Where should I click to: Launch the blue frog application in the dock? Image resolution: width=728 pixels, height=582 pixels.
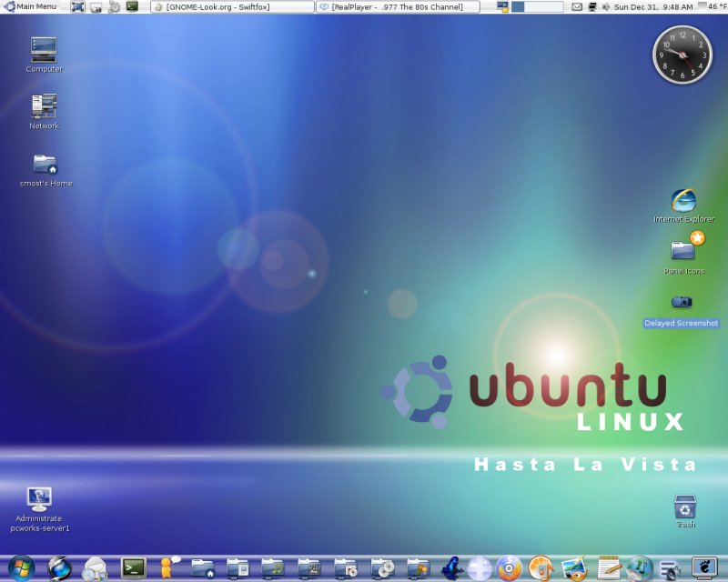click(451, 568)
